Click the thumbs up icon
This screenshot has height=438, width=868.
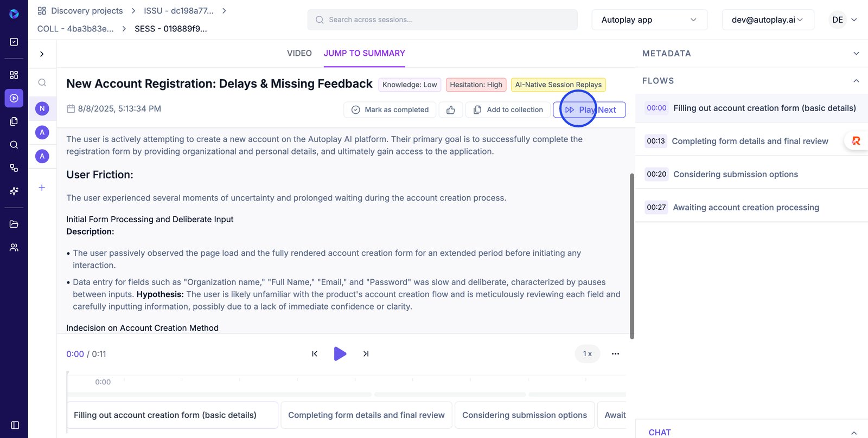pos(450,110)
